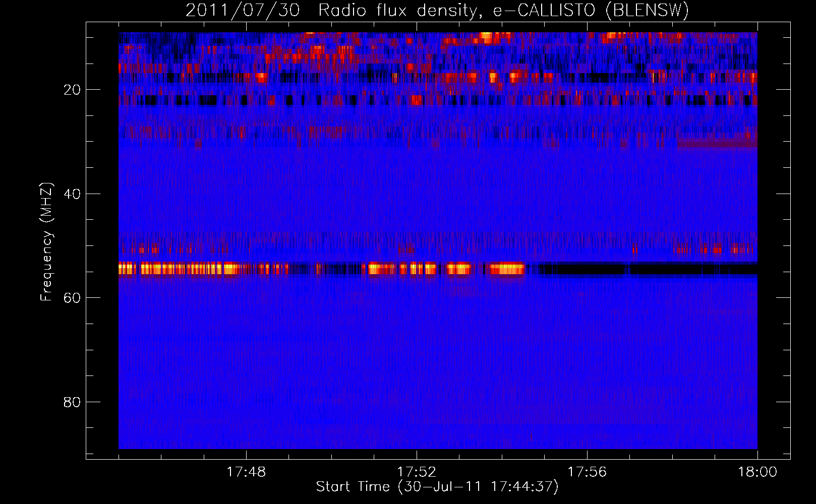Click the 'Frequency (MHZ)' axis label
This screenshot has height=504, width=816.
(x=46, y=242)
